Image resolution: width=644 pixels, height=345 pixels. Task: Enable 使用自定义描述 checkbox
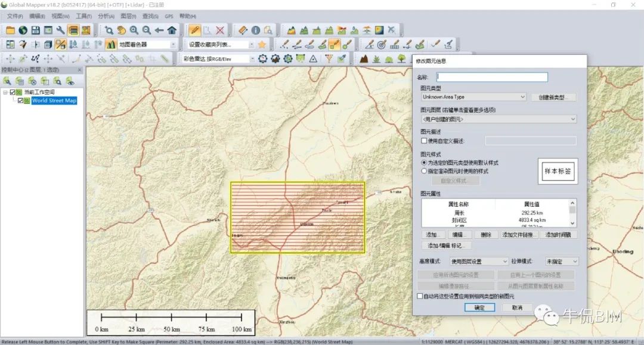click(x=424, y=141)
